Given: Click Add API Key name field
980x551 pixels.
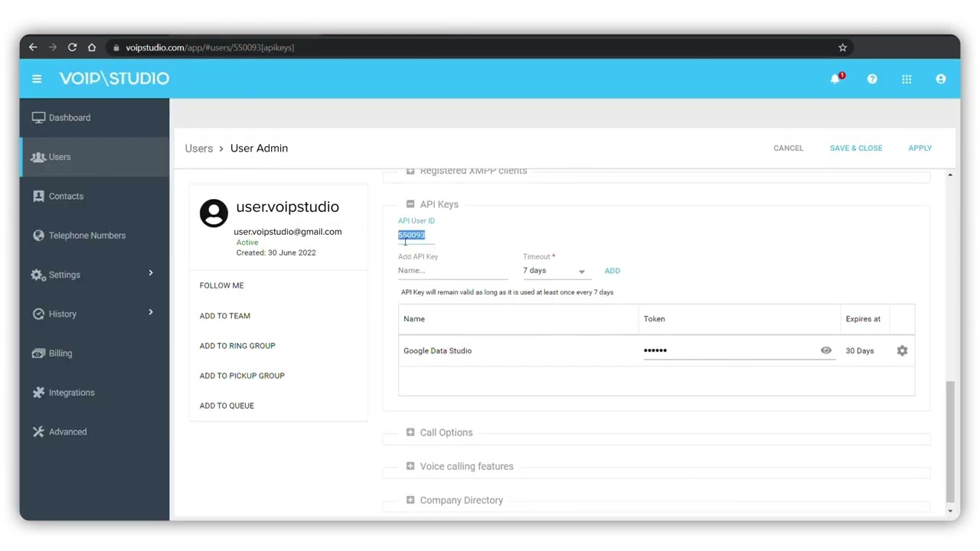Looking at the screenshot, I should tap(452, 271).
